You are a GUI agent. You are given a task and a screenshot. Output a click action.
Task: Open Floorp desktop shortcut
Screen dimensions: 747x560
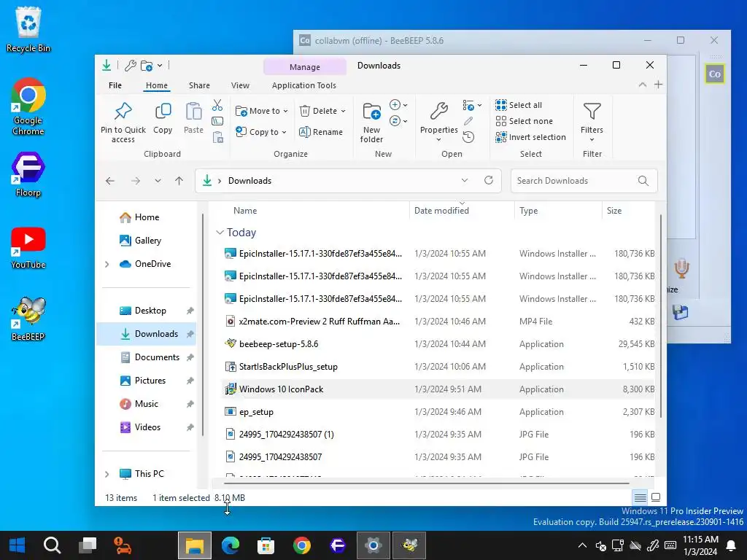click(x=28, y=174)
